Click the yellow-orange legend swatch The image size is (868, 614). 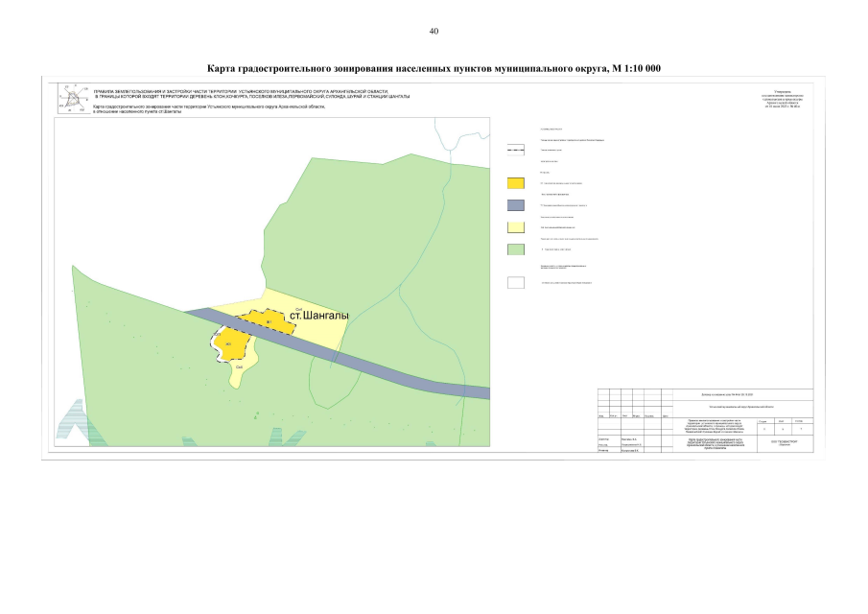[515, 183]
